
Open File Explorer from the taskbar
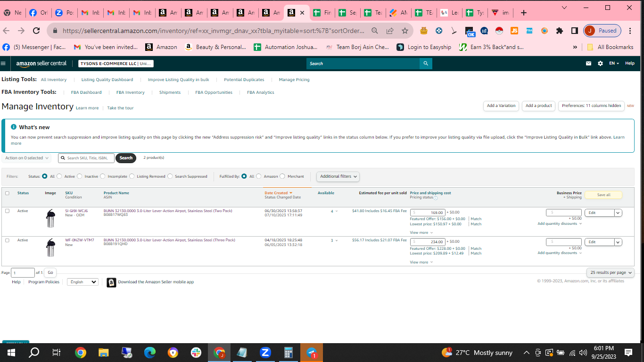104,353
